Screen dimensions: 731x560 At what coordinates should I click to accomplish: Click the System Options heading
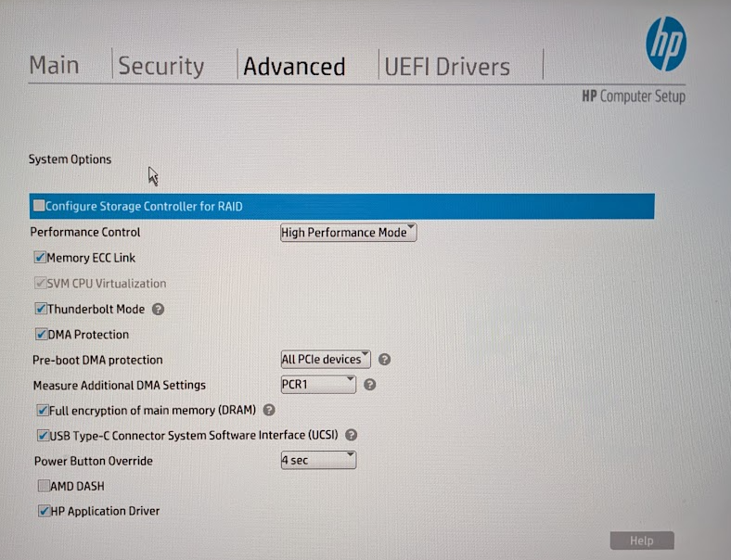(x=70, y=159)
